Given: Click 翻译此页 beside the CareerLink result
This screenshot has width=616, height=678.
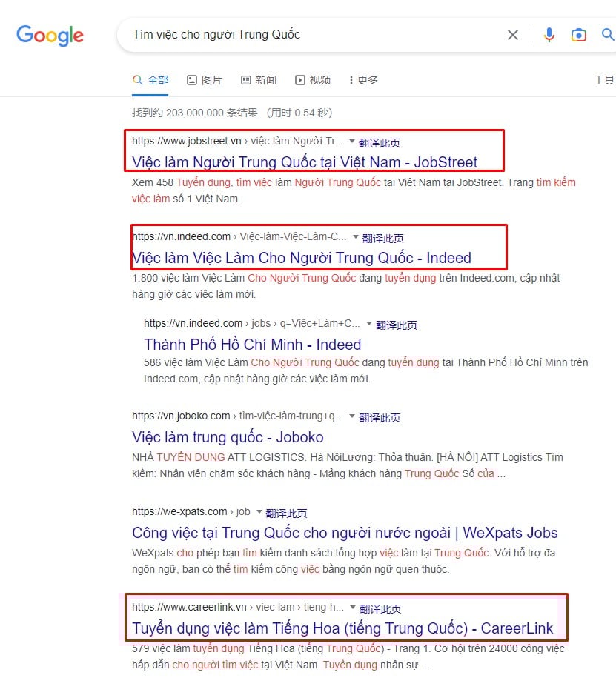Looking at the screenshot, I should coord(380,609).
